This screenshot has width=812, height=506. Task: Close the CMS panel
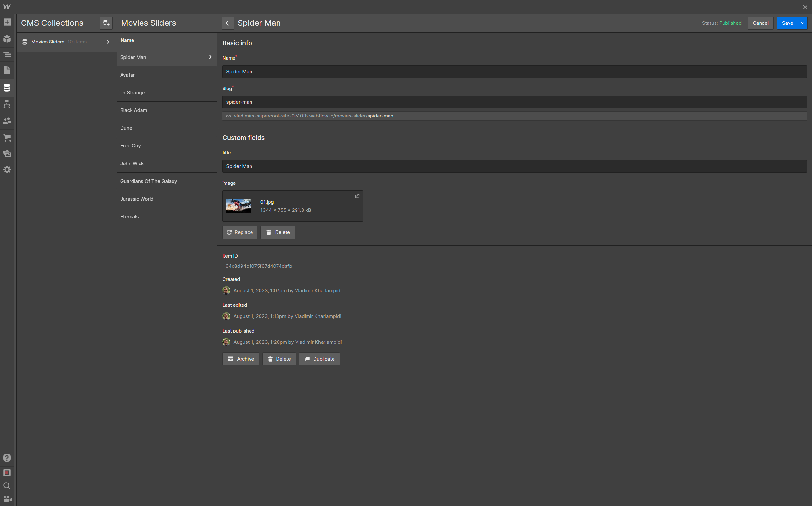[805, 7]
